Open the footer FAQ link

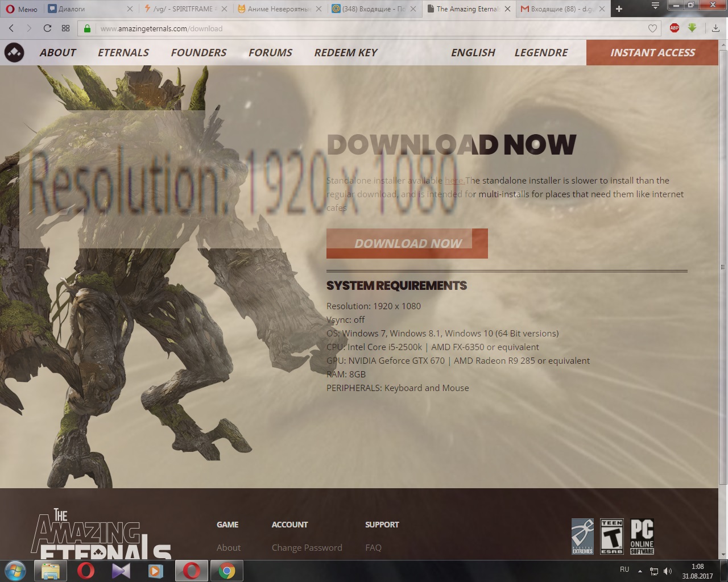point(373,547)
